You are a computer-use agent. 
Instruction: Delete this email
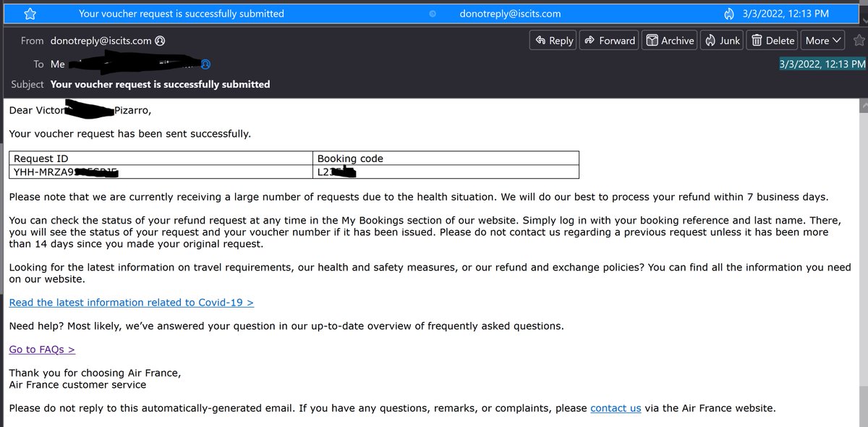773,41
